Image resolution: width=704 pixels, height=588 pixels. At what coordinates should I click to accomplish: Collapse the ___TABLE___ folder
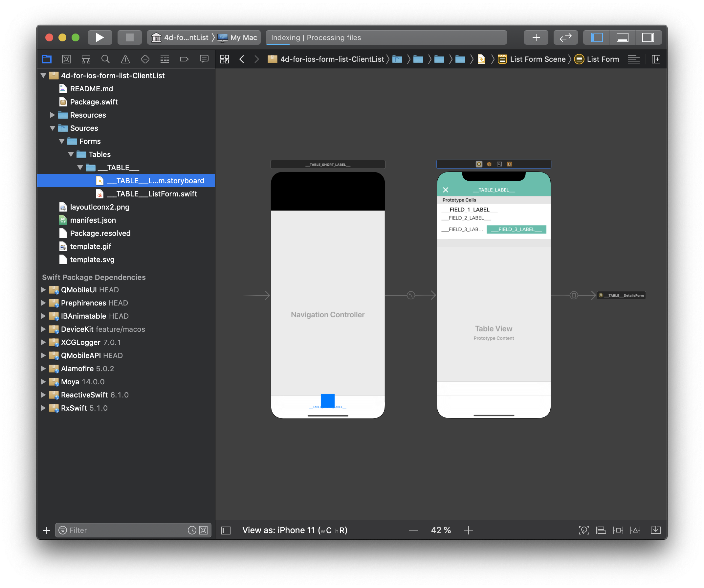[80, 168]
